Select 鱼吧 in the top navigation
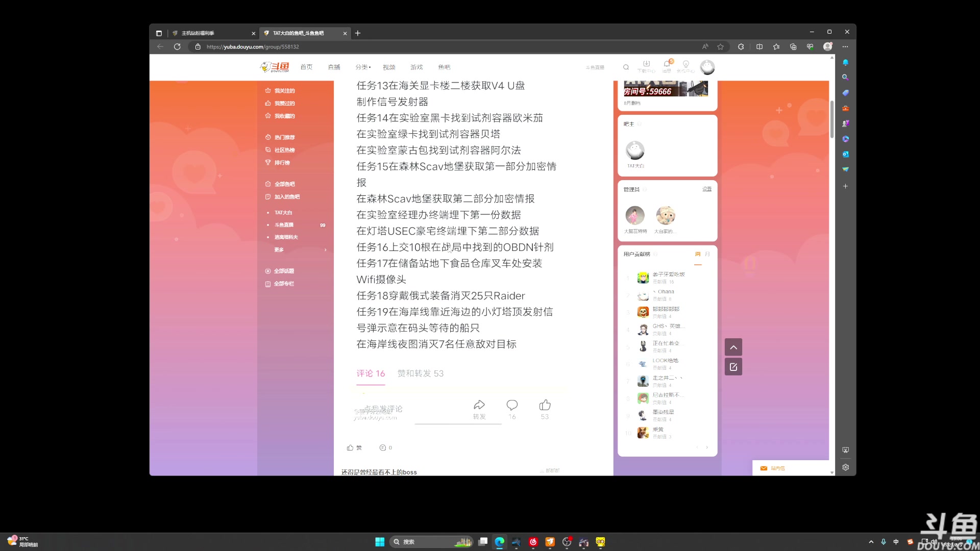 pyautogui.click(x=443, y=67)
